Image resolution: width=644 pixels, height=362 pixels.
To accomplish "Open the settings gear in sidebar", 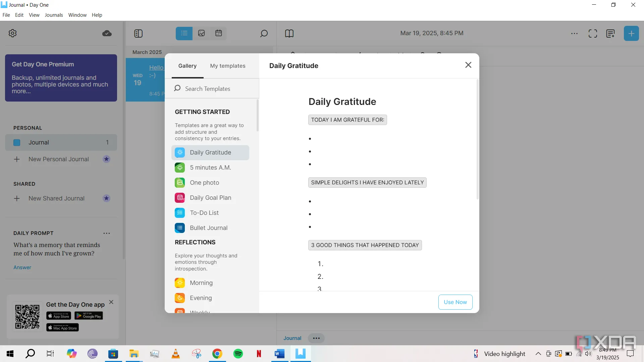I will pos(13,33).
